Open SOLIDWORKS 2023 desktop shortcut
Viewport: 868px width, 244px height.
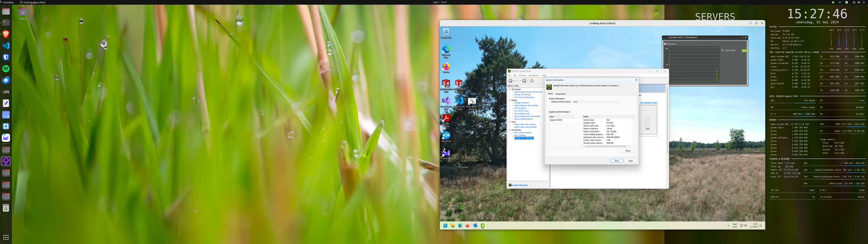tap(446, 85)
